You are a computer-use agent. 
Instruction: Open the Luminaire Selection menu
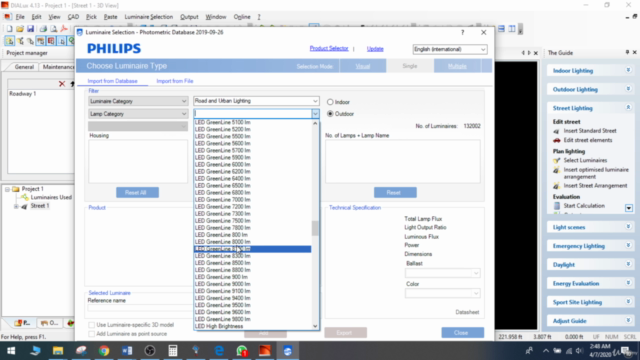coord(149,17)
